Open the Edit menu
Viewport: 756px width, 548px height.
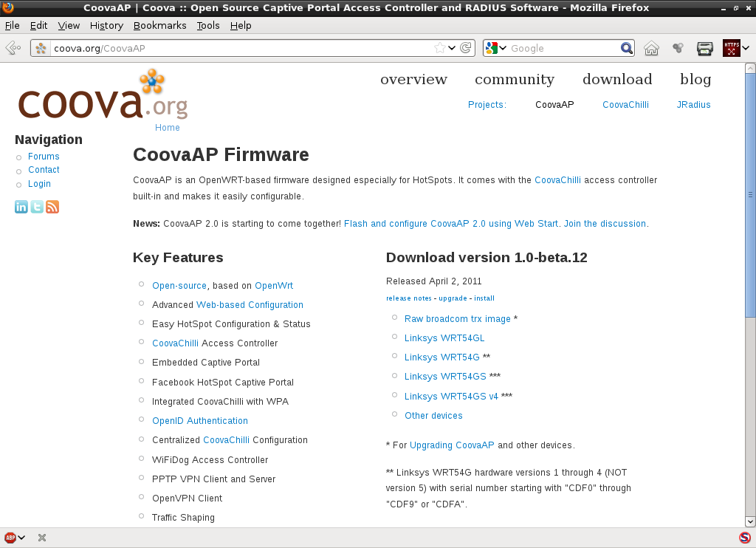tap(38, 26)
